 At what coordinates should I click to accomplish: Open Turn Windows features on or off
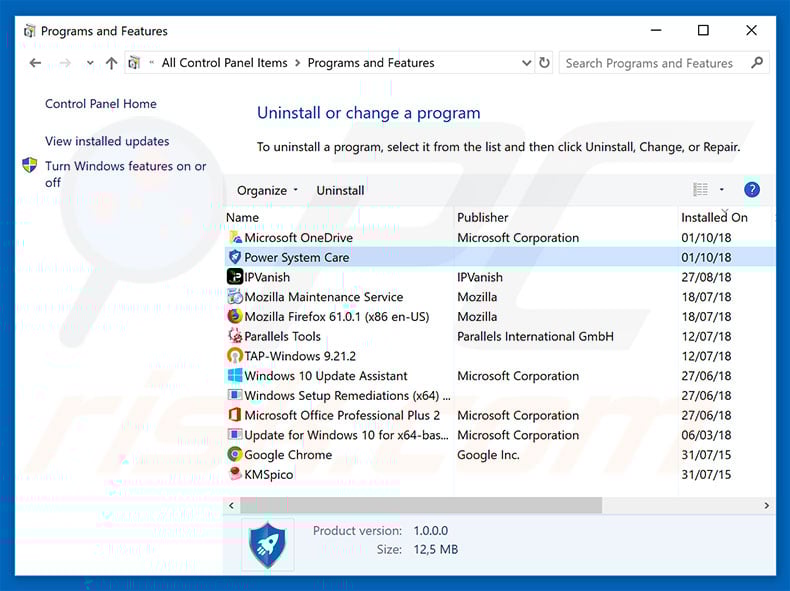[125, 174]
